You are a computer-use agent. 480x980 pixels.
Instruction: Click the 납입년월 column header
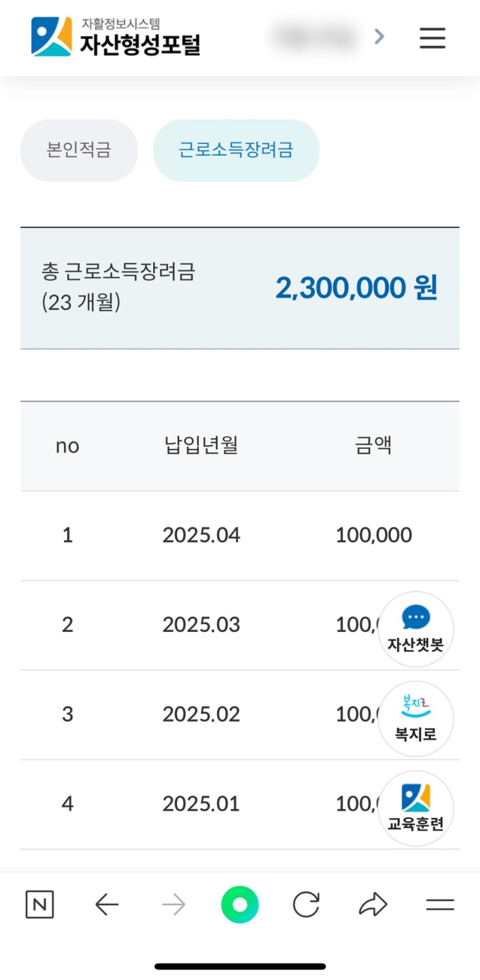[201, 446]
